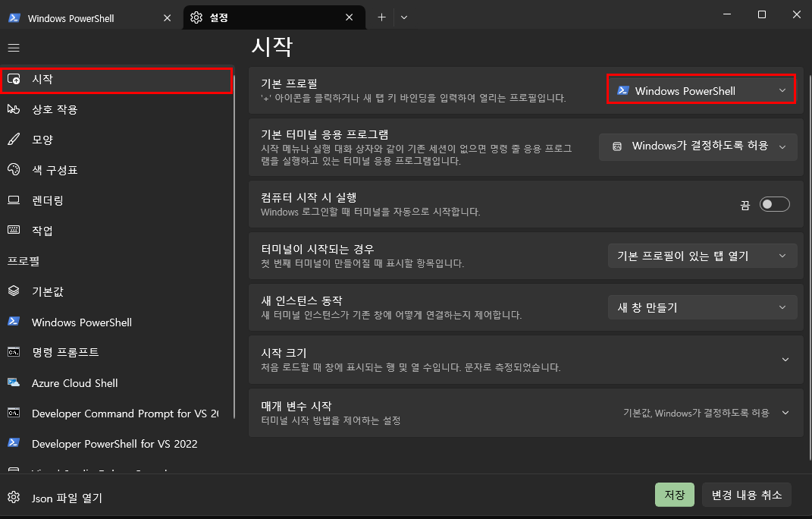Click the 프로필 section heading
The image size is (812, 519).
(24, 261)
